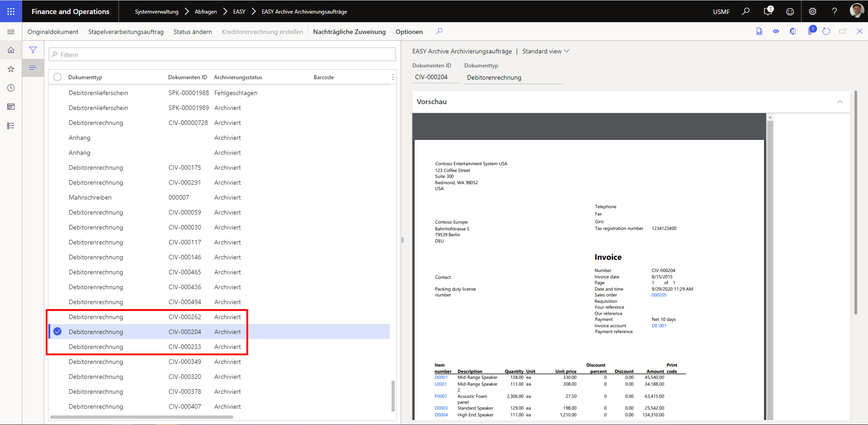Click the Dokumenttyp field Debitorenrechnung

coord(514,77)
